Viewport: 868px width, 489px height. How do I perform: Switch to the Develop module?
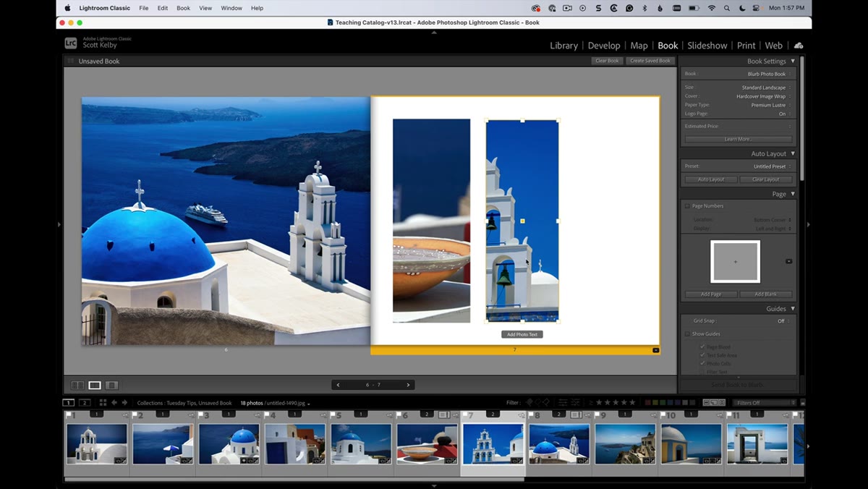tap(604, 46)
